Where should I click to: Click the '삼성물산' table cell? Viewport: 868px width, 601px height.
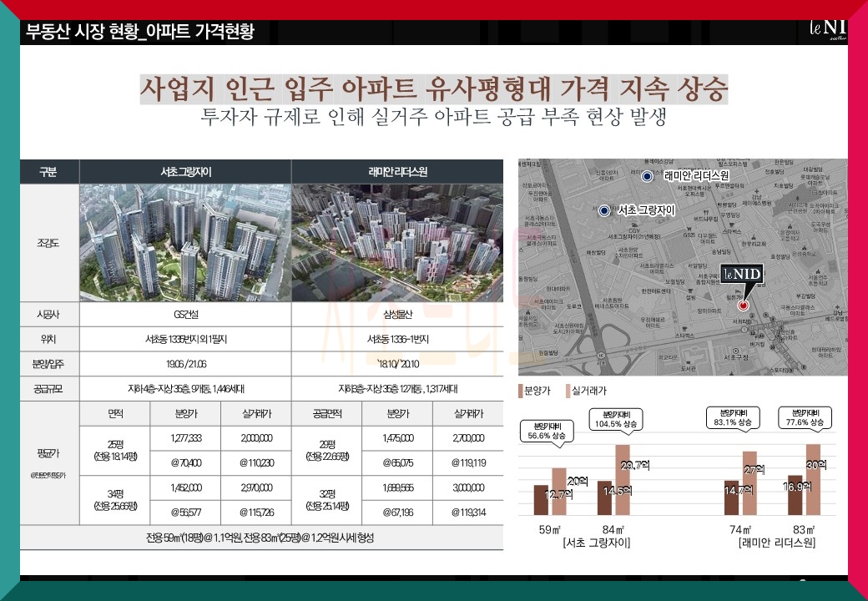pyautogui.click(x=397, y=315)
